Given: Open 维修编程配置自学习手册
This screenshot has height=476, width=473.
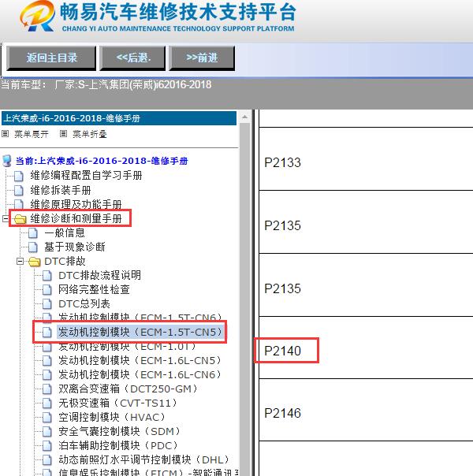Looking at the screenshot, I should pos(86,175).
